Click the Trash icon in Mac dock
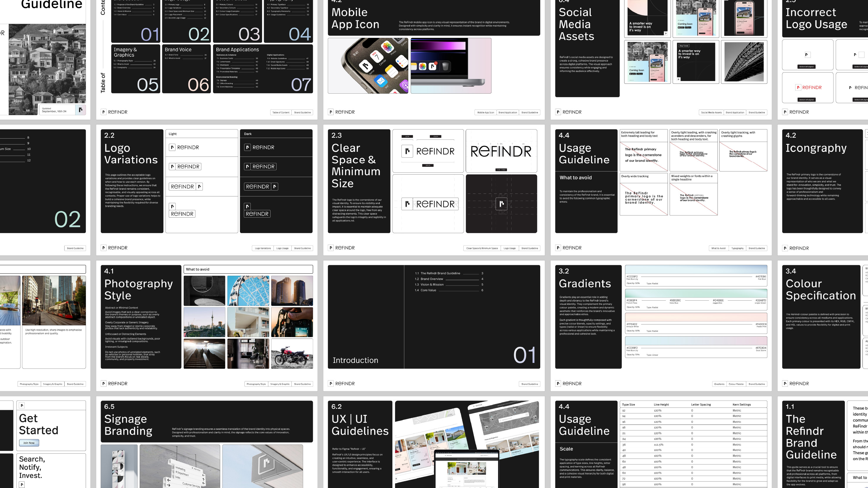This screenshot has height=488, width=868. [x=445, y=66]
